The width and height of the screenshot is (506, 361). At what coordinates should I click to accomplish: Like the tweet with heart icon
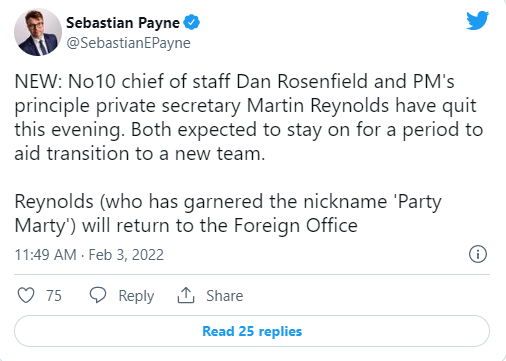26,295
